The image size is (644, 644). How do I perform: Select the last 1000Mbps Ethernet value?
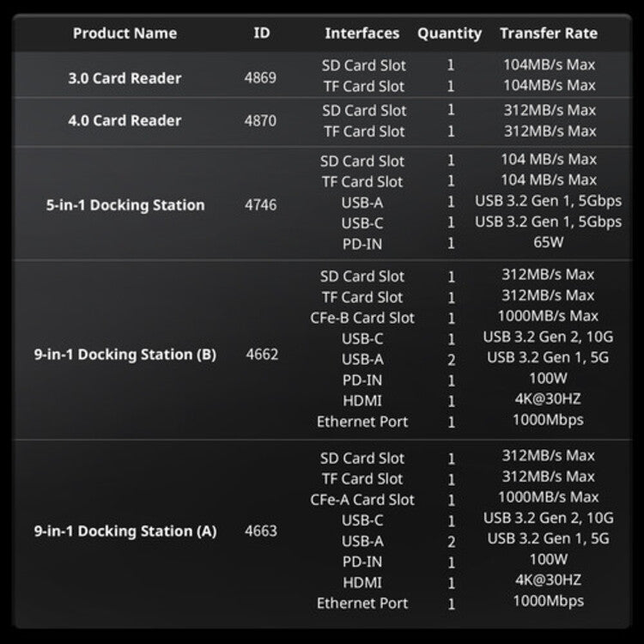[x=549, y=601]
